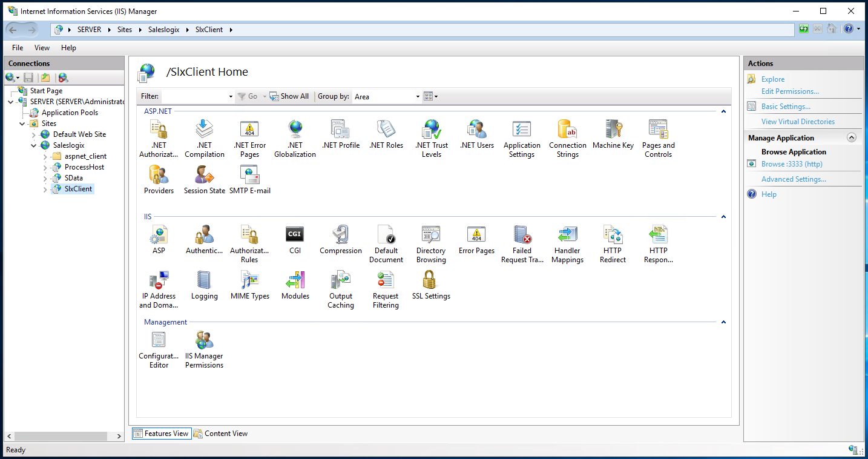Screen dimensions: 868x459
Task: Expand the Default Web Site node
Action: tap(34, 134)
